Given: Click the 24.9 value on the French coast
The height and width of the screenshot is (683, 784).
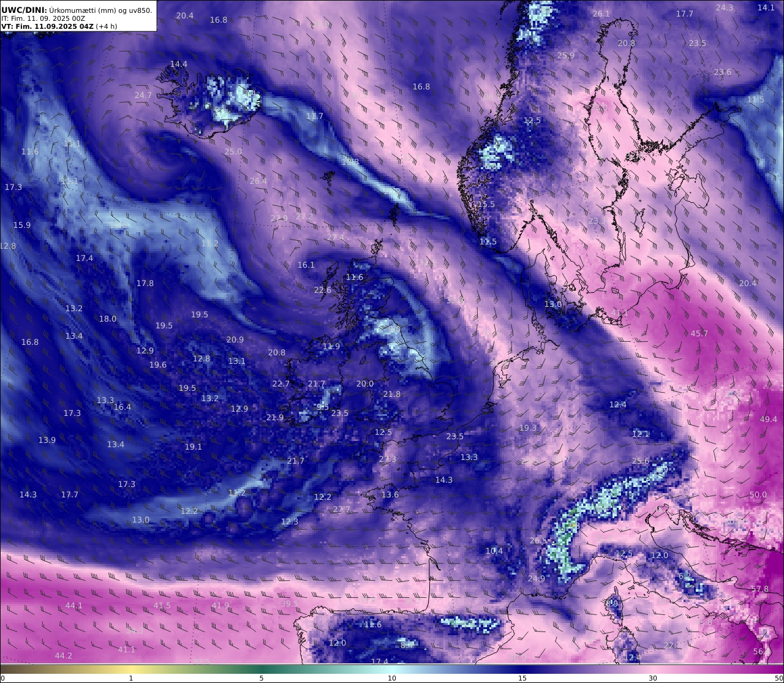Looking at the screenshot, I should (x=537, y=578).
